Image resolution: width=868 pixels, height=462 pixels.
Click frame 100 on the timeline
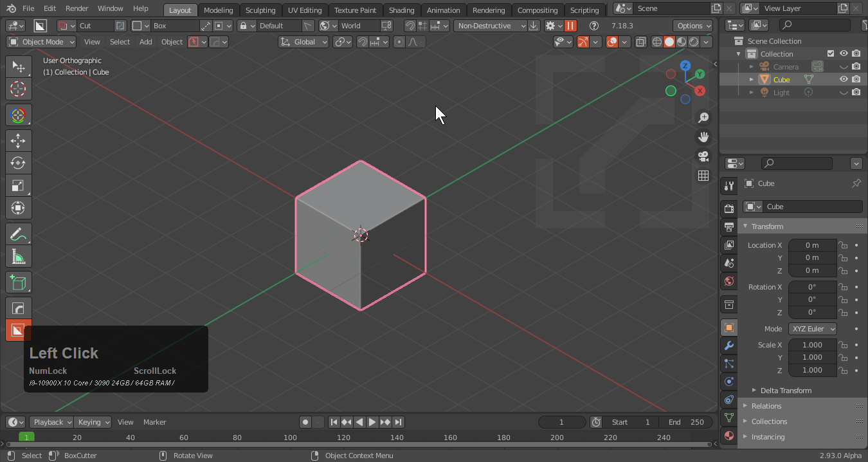(291, 438)
